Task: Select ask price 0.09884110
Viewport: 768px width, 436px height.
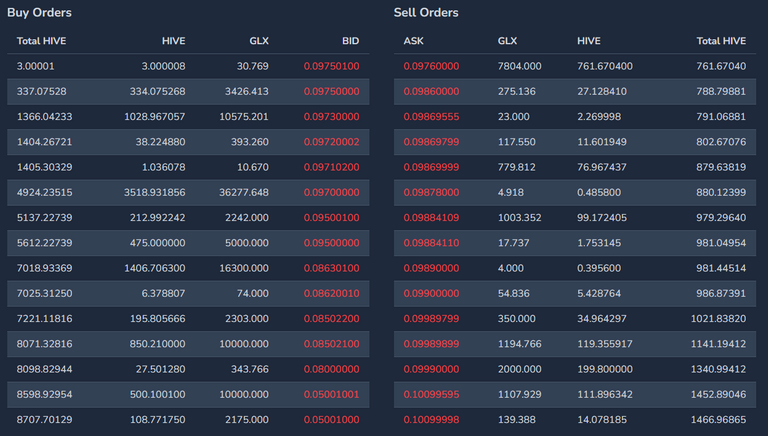Action: point(432,243)
